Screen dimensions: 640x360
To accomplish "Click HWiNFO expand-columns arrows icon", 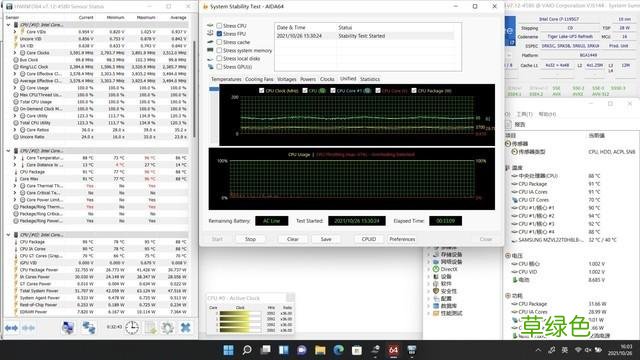I will pyautogui.click(x=11, y=328).
